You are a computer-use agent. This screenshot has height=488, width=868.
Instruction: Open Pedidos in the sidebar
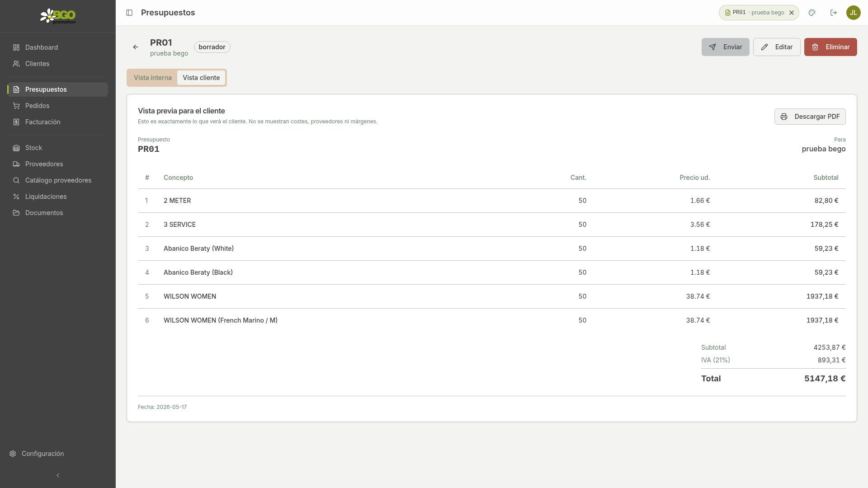[57, 106]
